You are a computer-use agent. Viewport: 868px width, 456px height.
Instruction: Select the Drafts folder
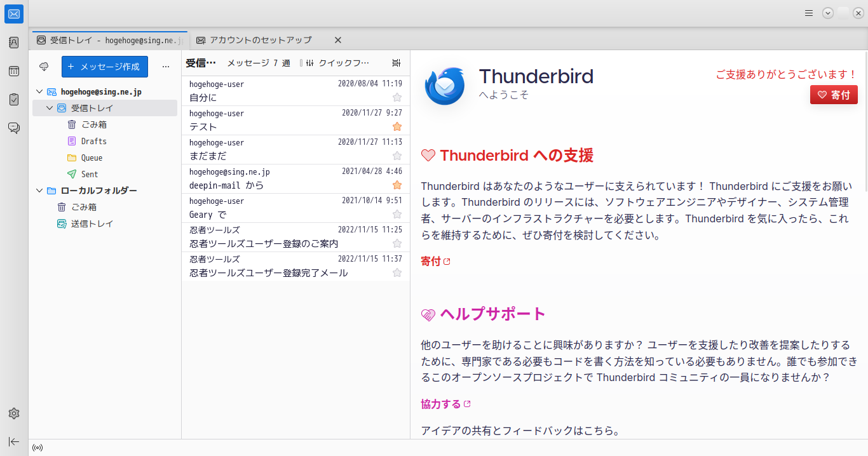pos(105,141)
